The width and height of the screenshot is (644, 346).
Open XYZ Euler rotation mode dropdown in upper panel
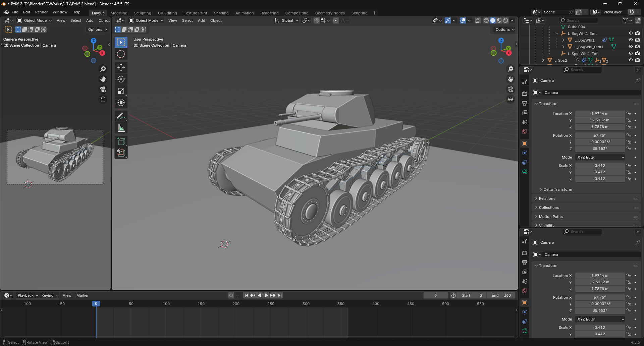600,157
